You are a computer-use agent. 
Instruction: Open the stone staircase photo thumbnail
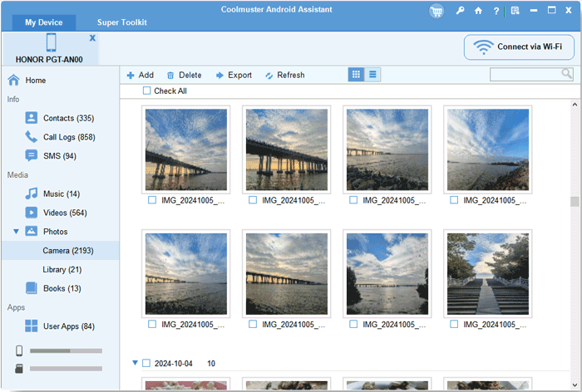[487, 272]
